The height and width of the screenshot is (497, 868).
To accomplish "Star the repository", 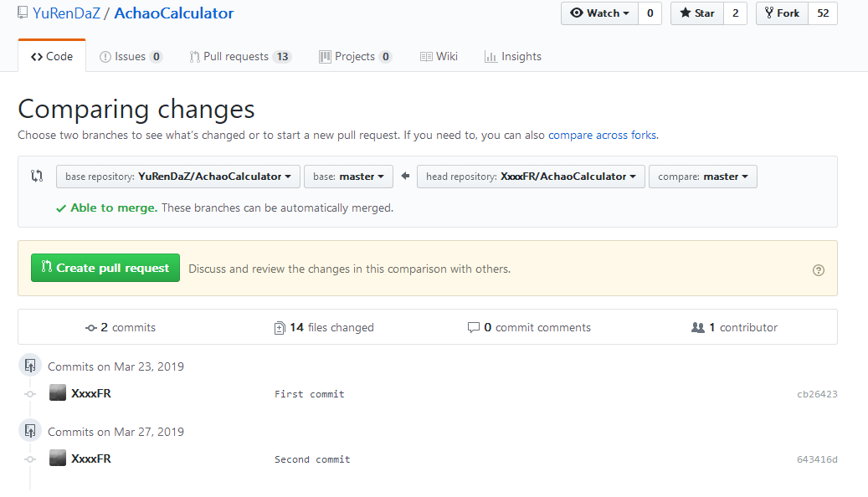I will [697, 13].
